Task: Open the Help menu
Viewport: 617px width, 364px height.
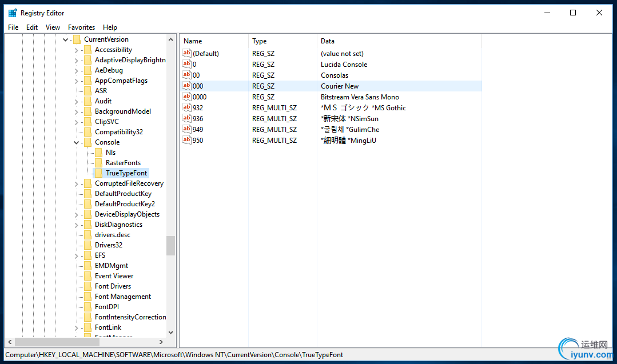Action: pos(110,27)
